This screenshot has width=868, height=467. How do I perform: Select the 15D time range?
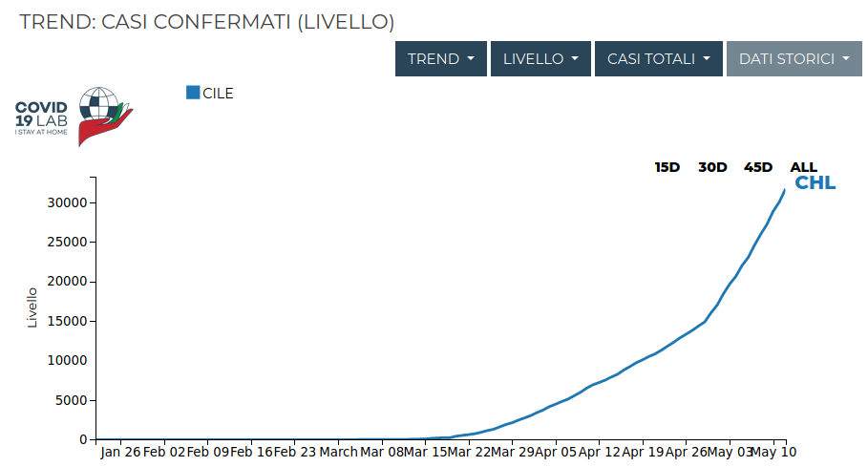[667, 167]
